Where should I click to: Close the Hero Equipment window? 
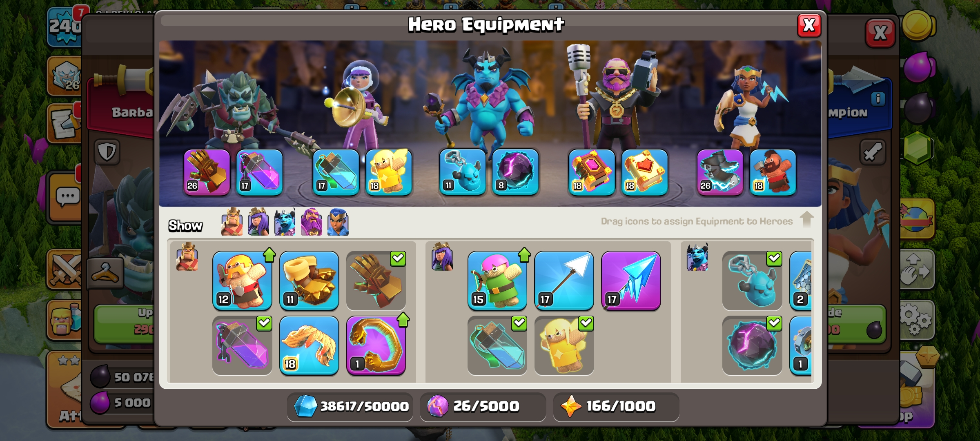(x=809, y=25)
